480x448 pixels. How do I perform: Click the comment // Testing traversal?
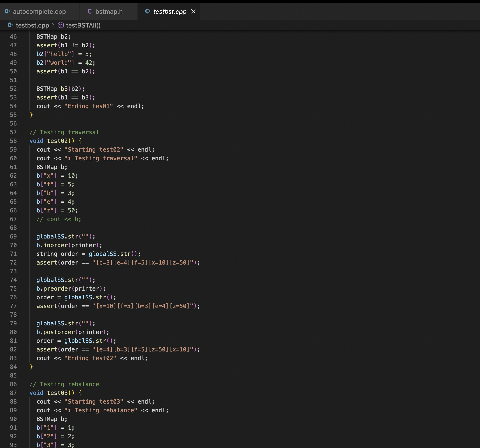click(64, 132)
